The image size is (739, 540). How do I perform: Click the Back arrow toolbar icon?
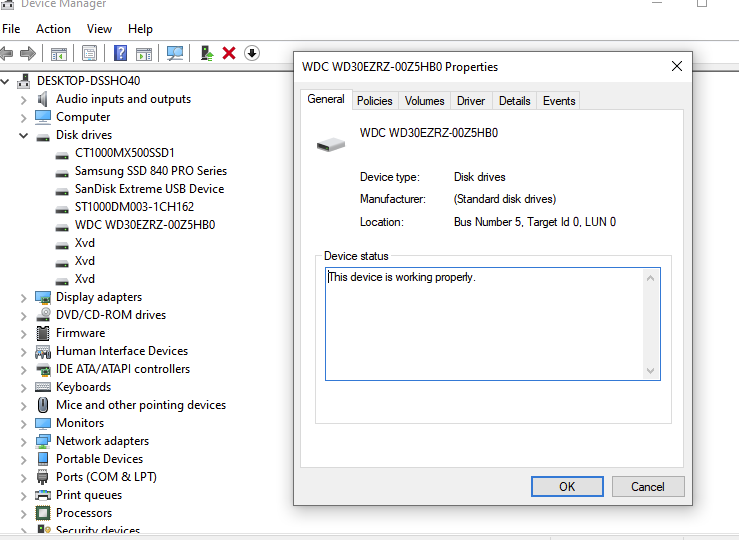(x=6, y=53)
